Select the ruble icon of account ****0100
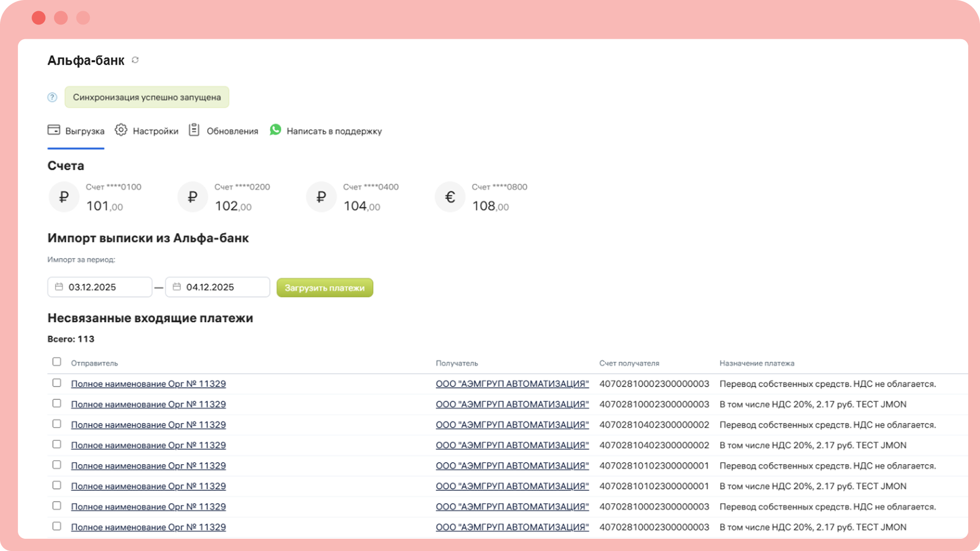This screenshot has height=551, width=980. point(64,197)
